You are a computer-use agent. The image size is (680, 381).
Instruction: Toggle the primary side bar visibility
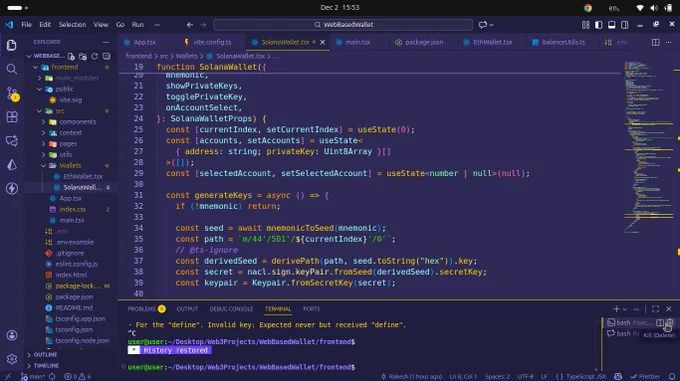point(598,25)
